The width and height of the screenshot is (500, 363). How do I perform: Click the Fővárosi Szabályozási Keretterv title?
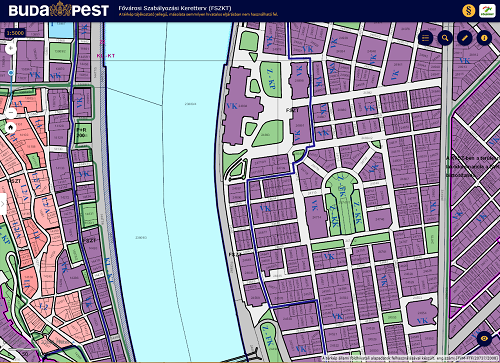(175, 8)
